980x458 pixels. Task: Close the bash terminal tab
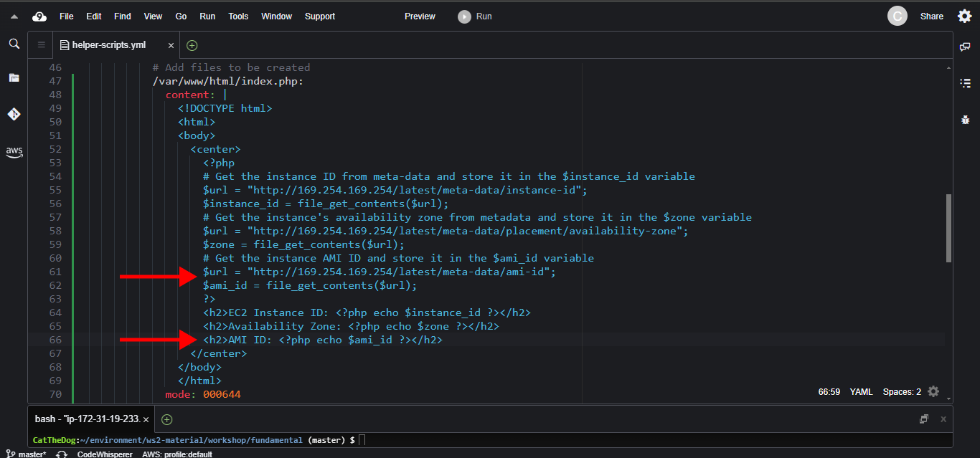(146, 419)
